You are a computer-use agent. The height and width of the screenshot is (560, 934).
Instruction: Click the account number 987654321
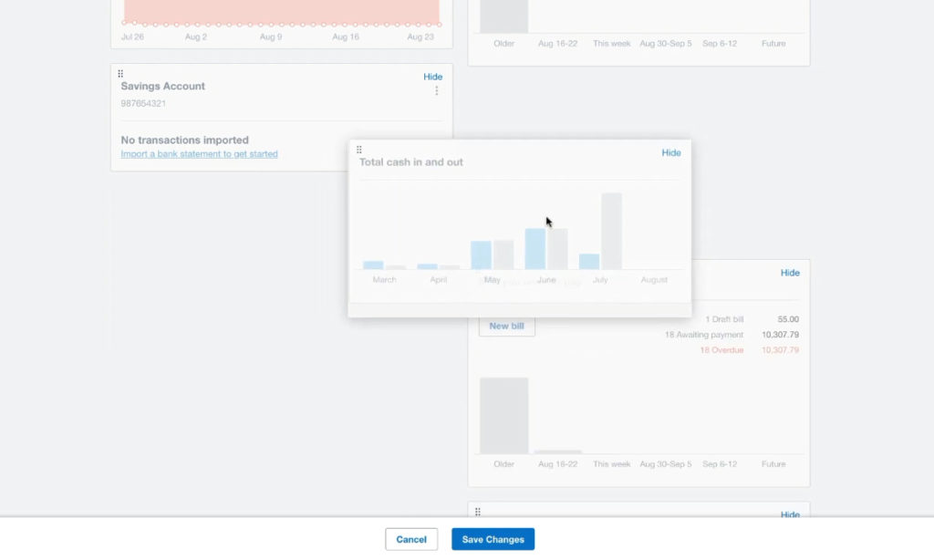[143, 104]
